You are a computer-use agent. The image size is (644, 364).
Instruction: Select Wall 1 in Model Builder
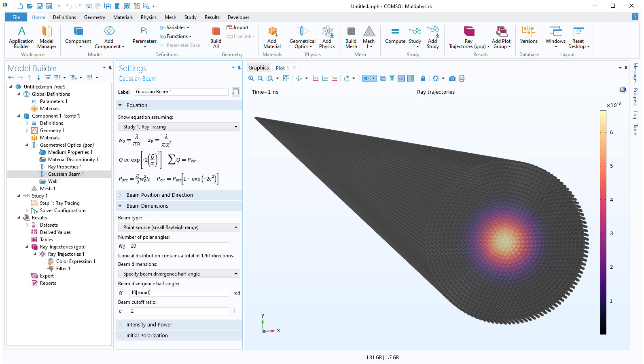pos(54,181)
